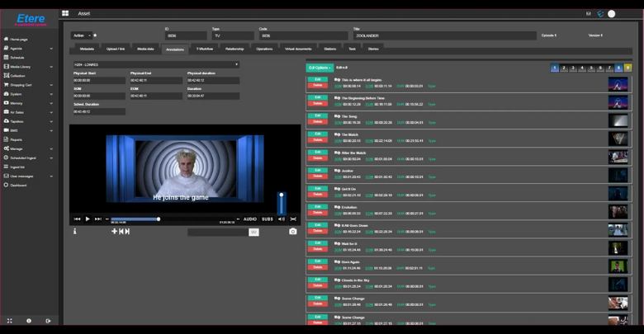Open the Edl Options dropdown
Screen dimensions: 644x334
(x=319, y=68)
